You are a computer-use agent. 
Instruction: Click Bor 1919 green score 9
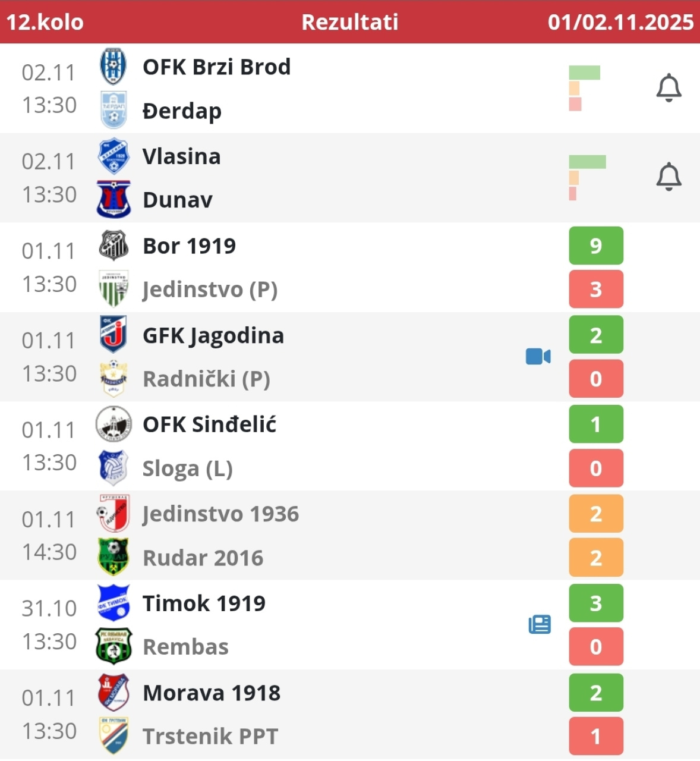point(595,246)
